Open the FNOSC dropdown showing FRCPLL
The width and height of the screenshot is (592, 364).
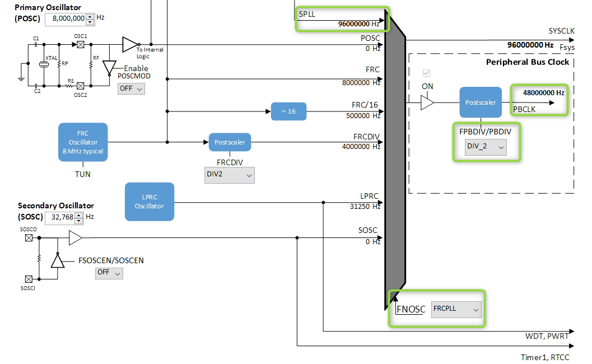pyautogui.click(x=456, y=309)
